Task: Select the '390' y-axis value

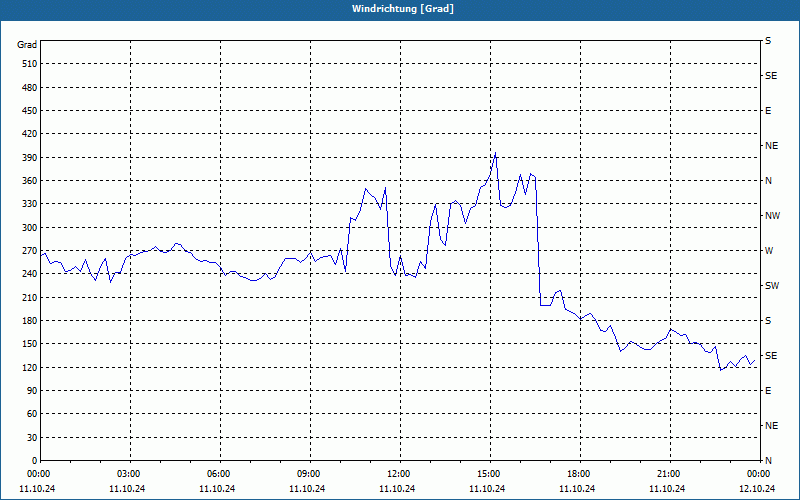Action: (x=30, y=157)
